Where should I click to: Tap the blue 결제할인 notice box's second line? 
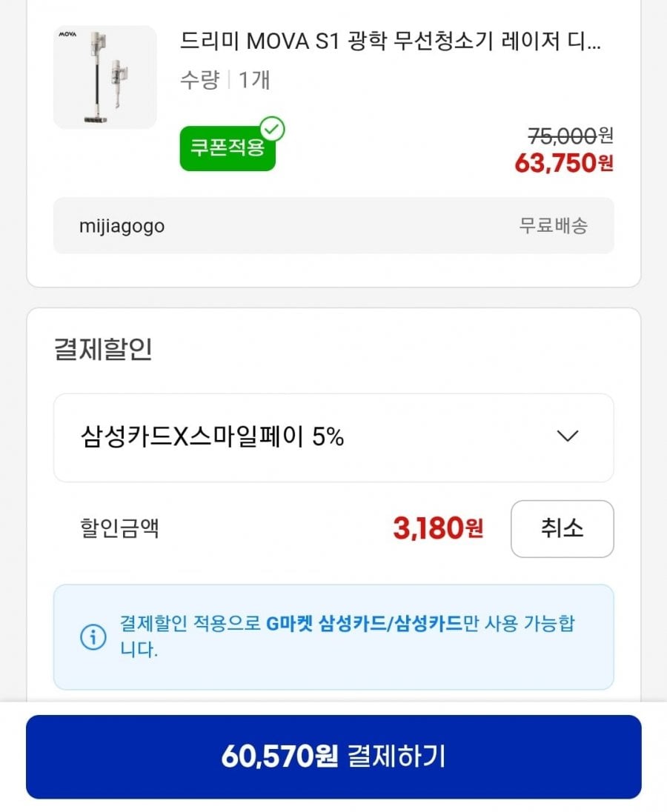[139, 650]
